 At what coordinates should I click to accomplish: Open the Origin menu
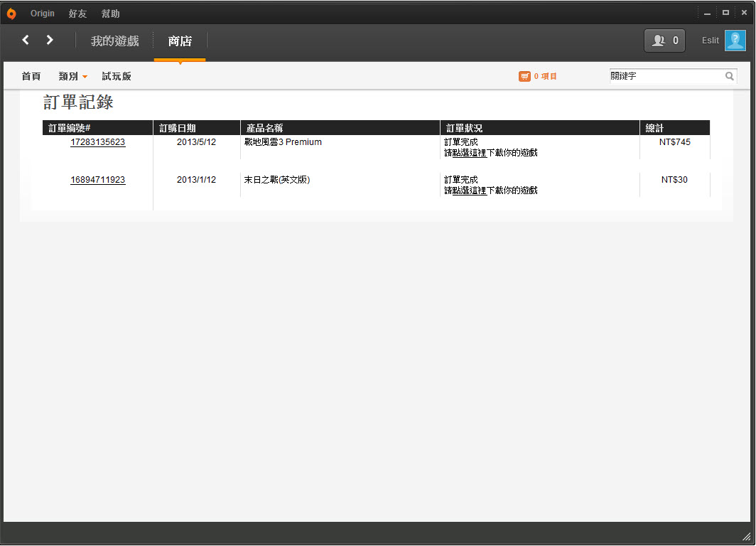tap(43, 14)
